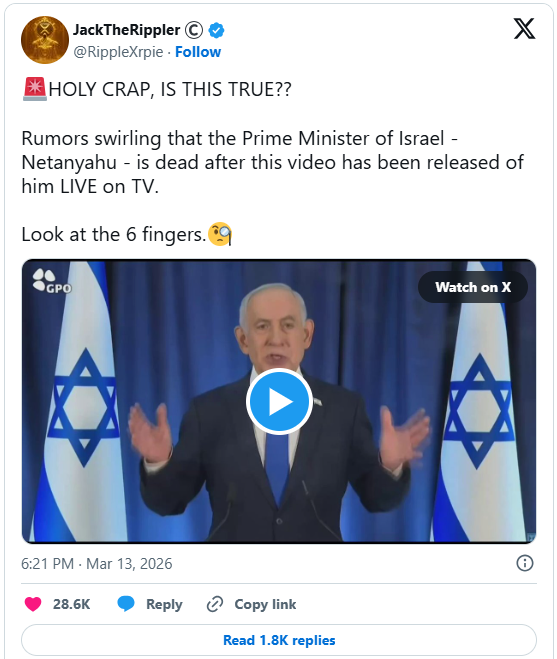The width and height of the screenshot is (557, 659).
Task: Open the 6:21 PM Mar 13, 2026 timestamp
Action: [97, 564]
